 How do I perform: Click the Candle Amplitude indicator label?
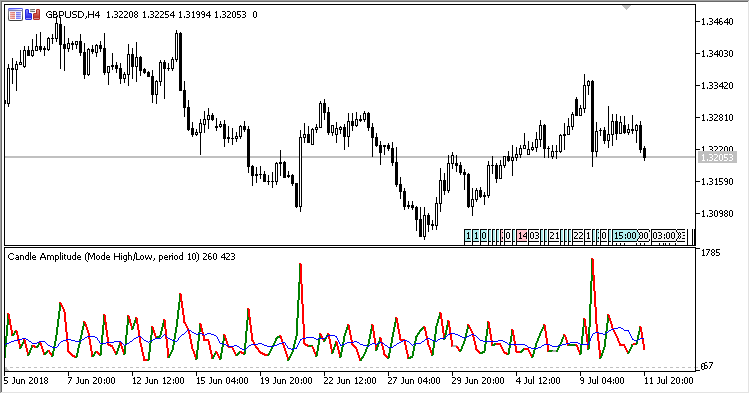(121, 257)
